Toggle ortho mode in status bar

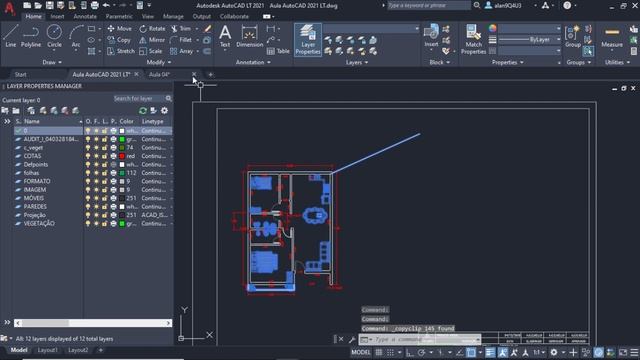pos(410,352)
